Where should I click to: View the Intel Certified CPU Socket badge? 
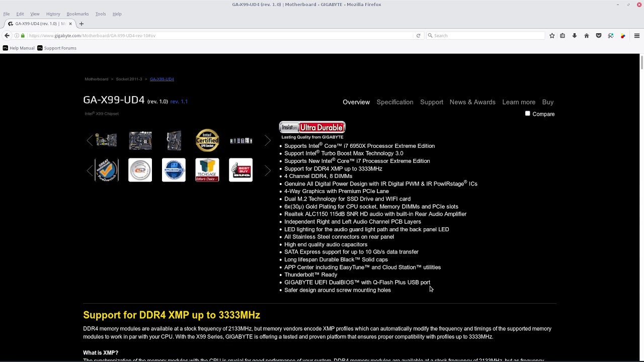(207, 140)
